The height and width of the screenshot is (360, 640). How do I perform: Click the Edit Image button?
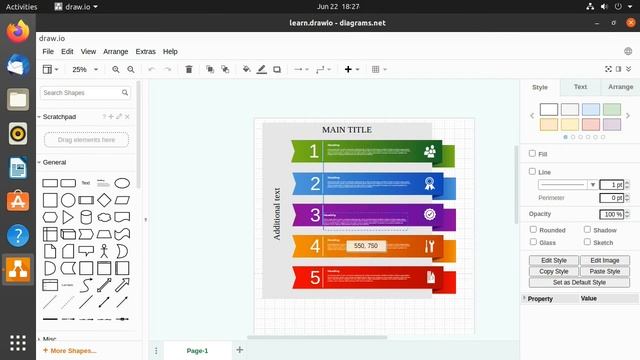[604, 260]
